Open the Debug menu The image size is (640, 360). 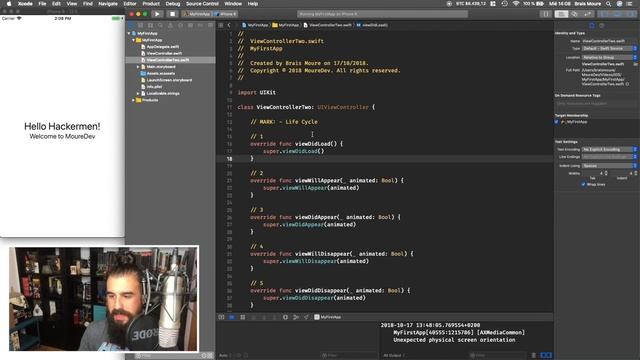(x=173, y=4)
